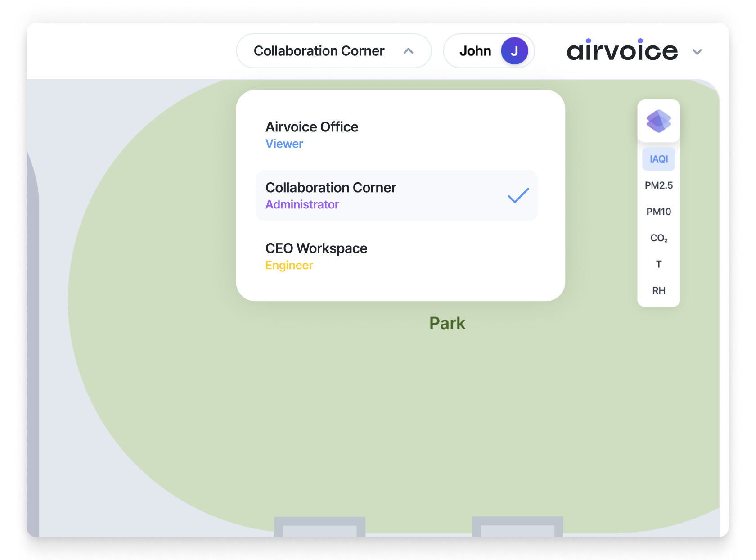Expand the chevron next to airvoice logo

pos(697,52)
